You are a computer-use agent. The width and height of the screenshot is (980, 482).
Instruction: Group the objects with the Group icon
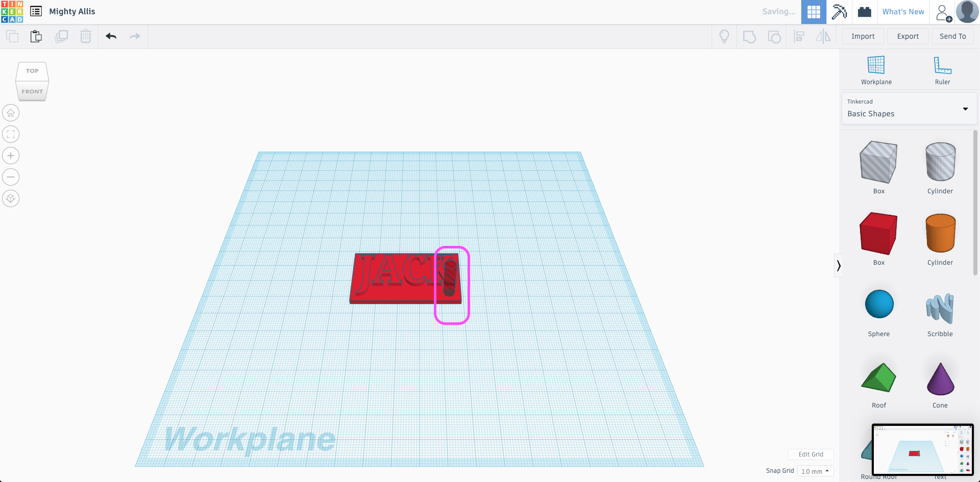pyautogui.click(x=749, y=36)
